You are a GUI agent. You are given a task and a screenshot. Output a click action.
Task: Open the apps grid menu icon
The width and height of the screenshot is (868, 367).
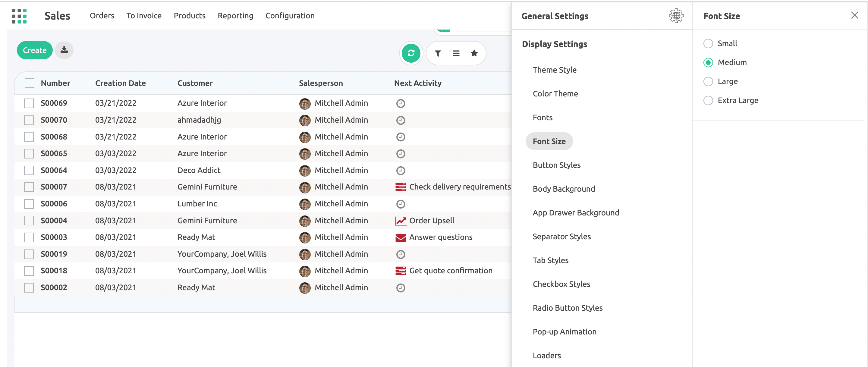(x=19, y=16)
